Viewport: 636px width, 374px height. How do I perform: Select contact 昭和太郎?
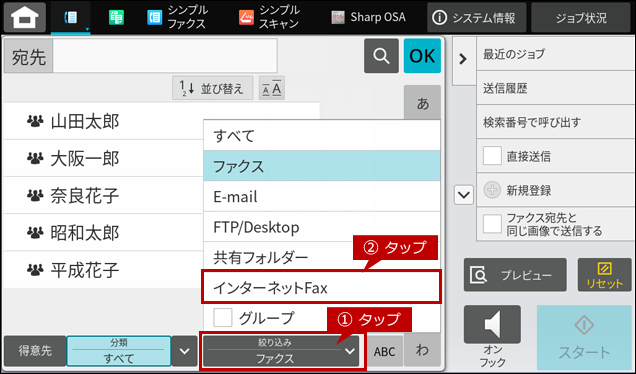pyautogui.click(x=103, y=232)
